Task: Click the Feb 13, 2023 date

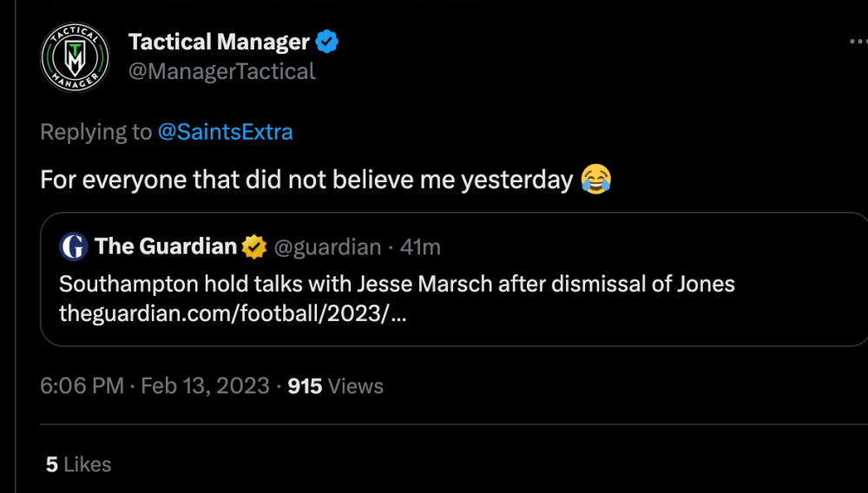Action: 205,386
